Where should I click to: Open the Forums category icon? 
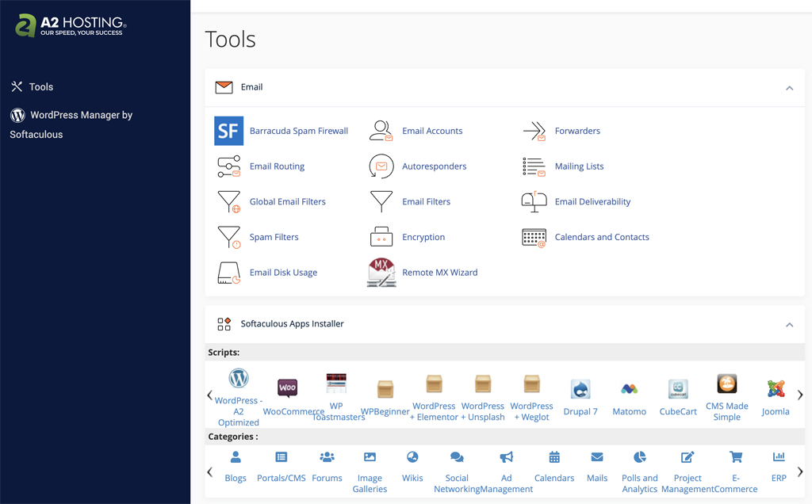point(327,457)
